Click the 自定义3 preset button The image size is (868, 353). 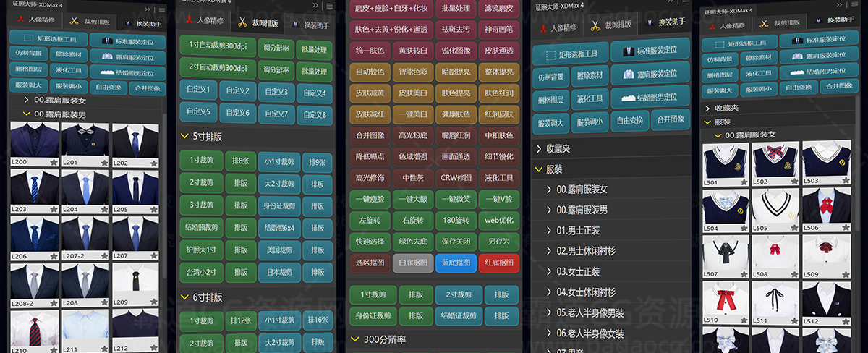click(x=276, y=91)
